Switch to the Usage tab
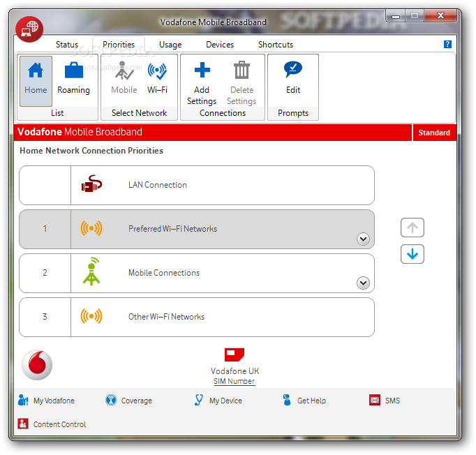Viewport: 476px width, 455px height. point(170,45)
